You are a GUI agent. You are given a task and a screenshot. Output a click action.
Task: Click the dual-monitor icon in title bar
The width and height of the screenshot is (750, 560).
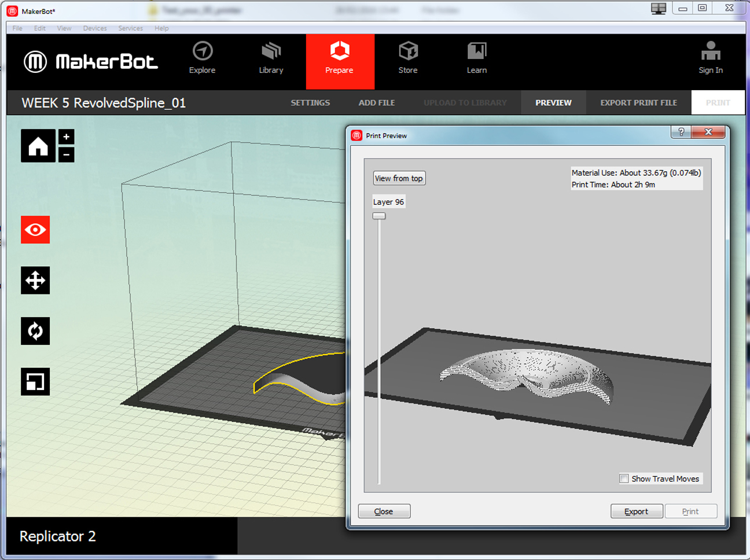659,9
